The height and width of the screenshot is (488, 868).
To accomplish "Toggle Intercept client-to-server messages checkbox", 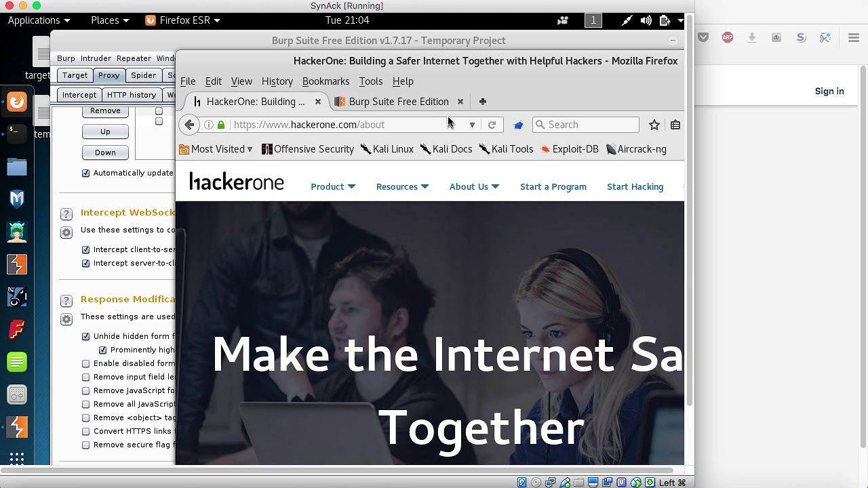I will click(x=85, y=249).
